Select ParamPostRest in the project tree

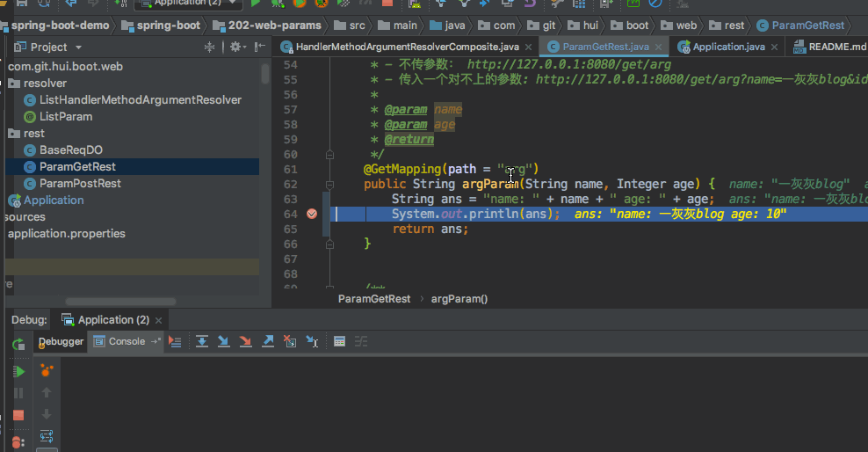coord(80,183)
